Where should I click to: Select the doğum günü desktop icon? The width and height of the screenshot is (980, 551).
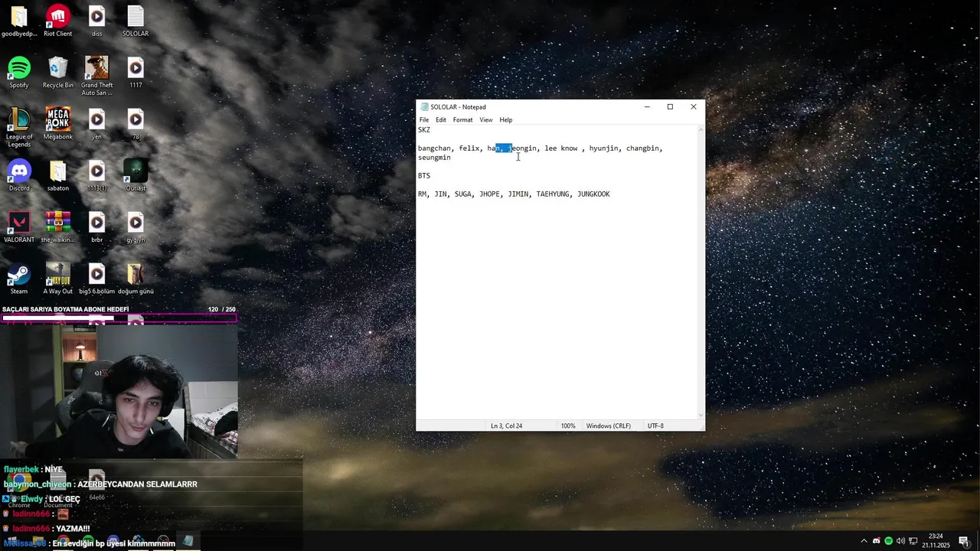point(136,279)
